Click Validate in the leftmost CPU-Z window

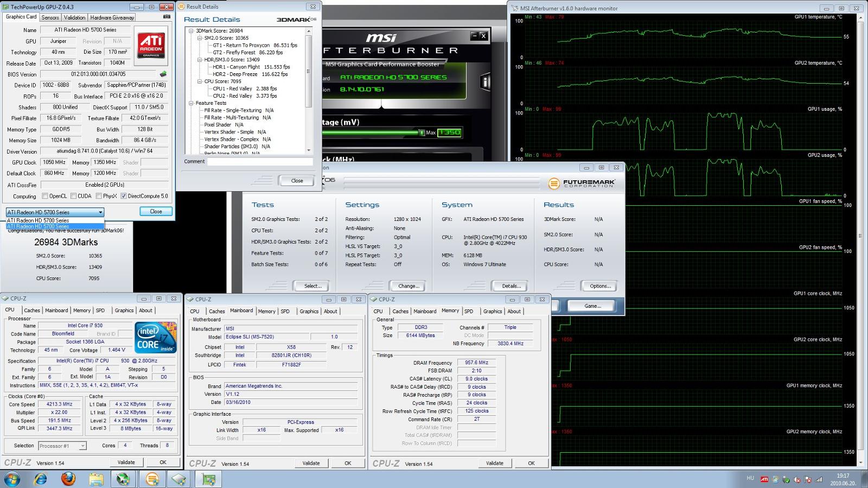[126, 462]
